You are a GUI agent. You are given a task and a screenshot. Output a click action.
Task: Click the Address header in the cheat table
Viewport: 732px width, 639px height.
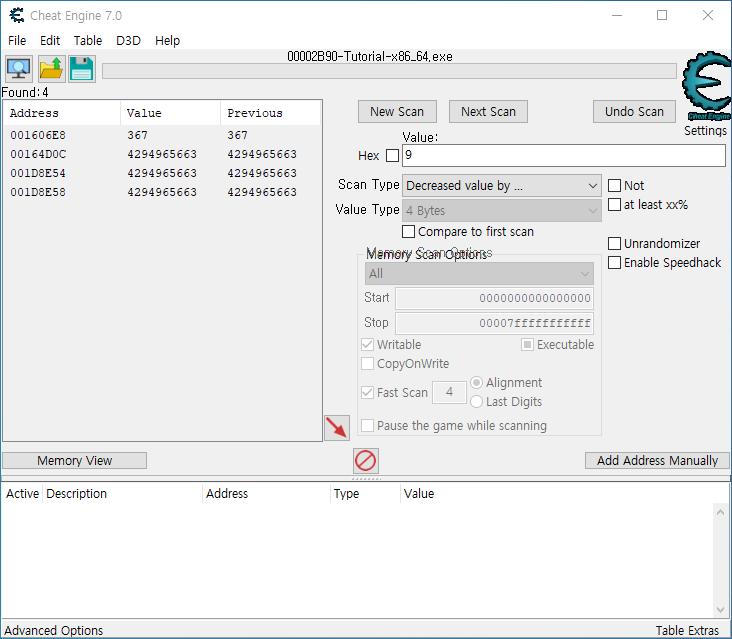tap(266, 494)
